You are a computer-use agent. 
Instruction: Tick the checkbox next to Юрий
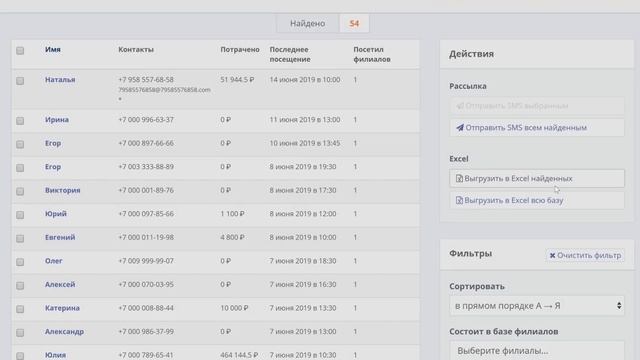pos(20,215)
